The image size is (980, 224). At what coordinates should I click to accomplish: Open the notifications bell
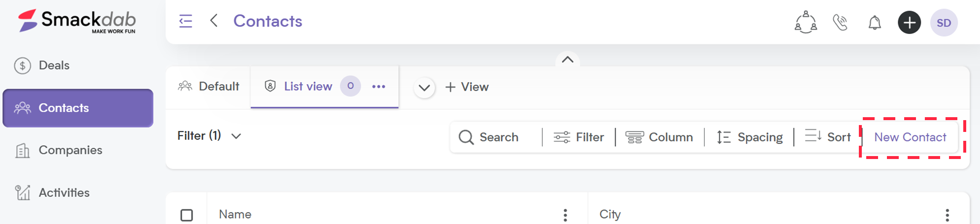click(875, 23)
